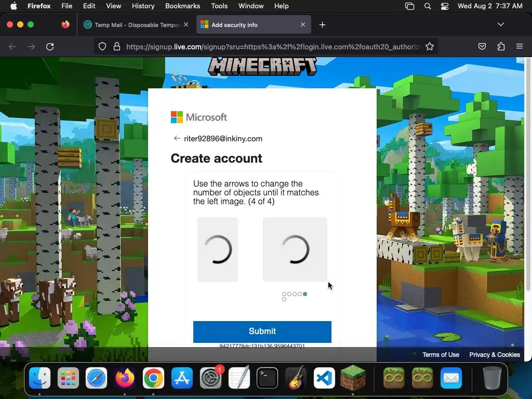Open the Apple menu

14,6
